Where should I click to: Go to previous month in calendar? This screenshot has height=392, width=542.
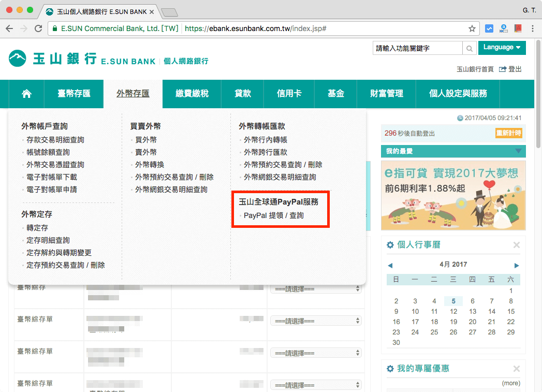pos(390,265)
